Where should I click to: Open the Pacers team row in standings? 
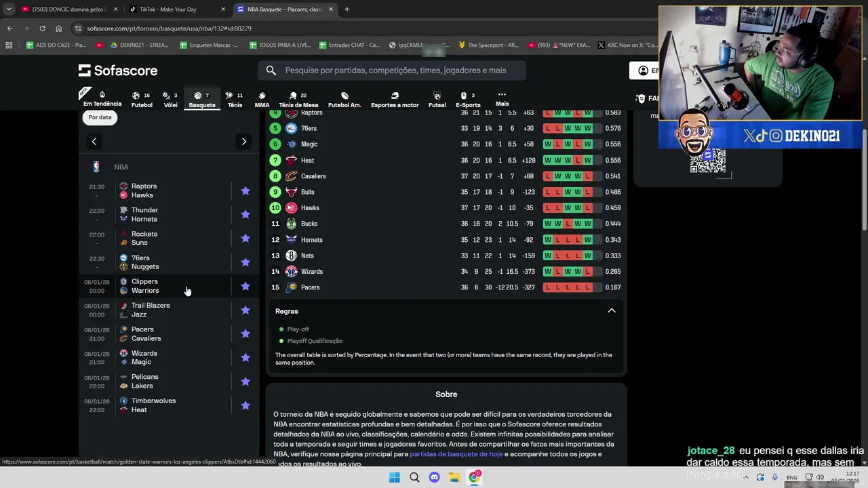[x=446, y=287]
